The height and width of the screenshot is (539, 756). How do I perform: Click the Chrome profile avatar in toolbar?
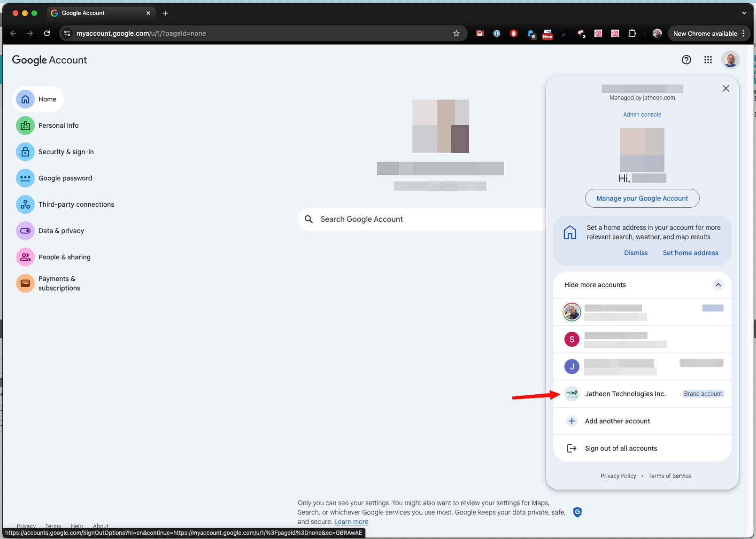pyautogui.click(x=657, y=33)
